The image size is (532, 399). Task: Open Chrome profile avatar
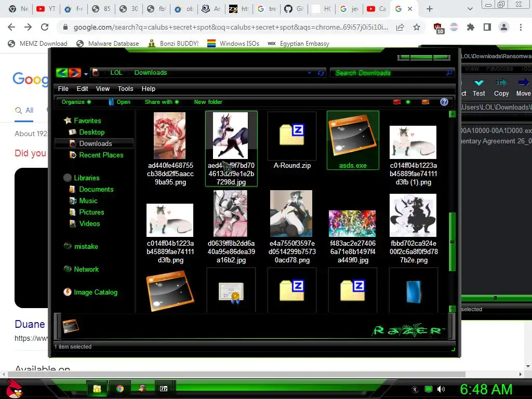pos(504,27)
